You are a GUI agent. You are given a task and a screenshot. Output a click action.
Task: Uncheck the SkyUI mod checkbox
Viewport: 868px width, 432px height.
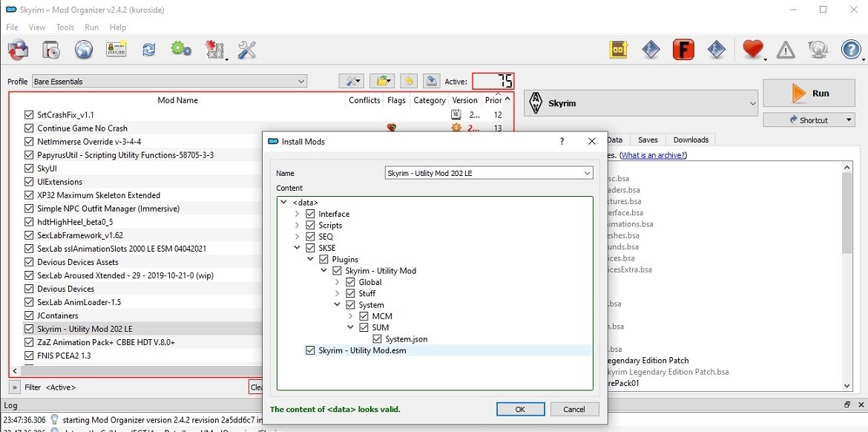tap(30, 168)
